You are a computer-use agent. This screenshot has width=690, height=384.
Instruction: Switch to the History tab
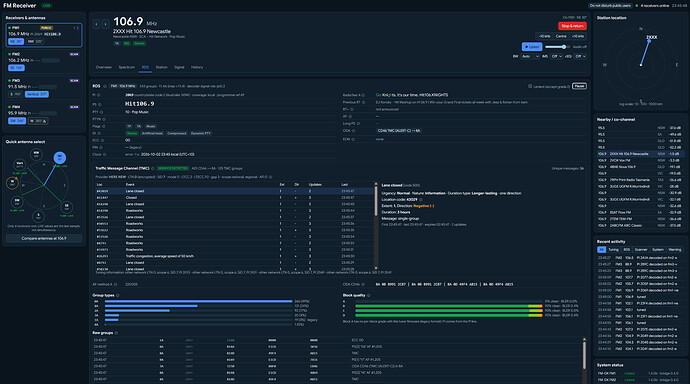pyautogui.click(x=197, y=67)
